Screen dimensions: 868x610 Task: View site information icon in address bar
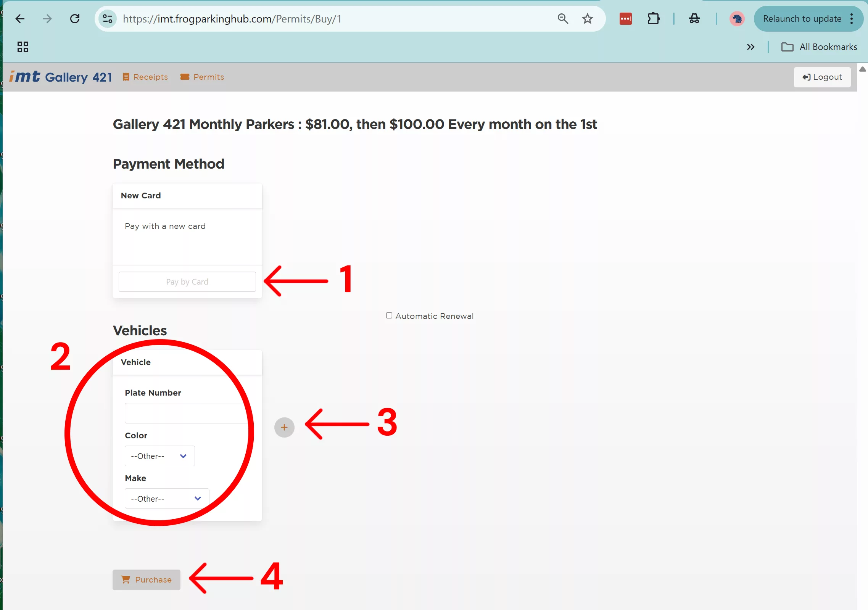coord(108,19)
